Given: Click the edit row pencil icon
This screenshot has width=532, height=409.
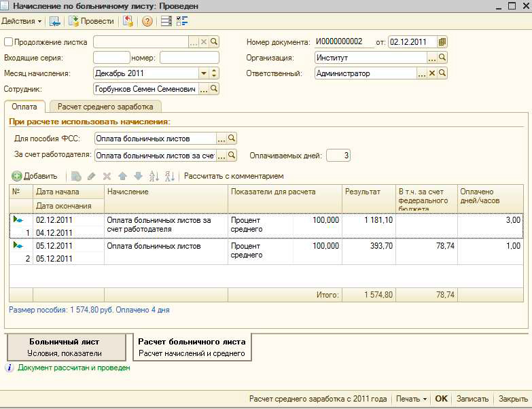Looking at the screenshot, I should 91,176.
